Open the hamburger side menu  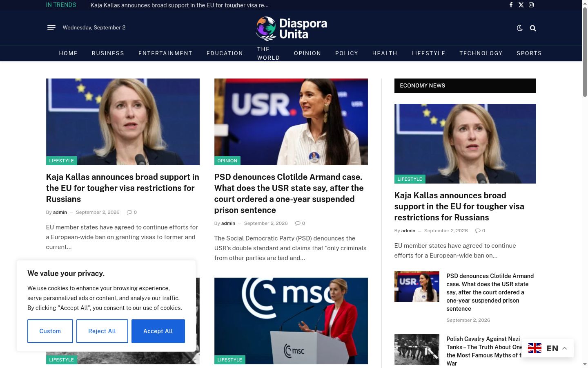pos(51,28)
